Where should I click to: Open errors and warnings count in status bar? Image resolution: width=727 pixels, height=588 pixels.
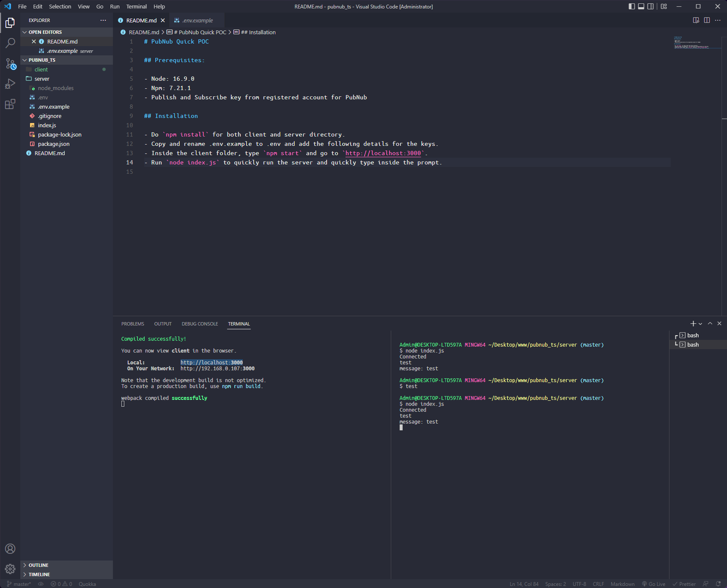click(61, 584)
